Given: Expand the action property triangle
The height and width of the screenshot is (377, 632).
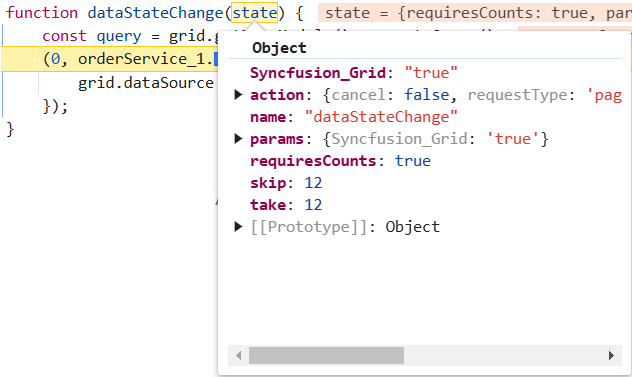Looking at the screenshot, I should (x=238, y=95).
